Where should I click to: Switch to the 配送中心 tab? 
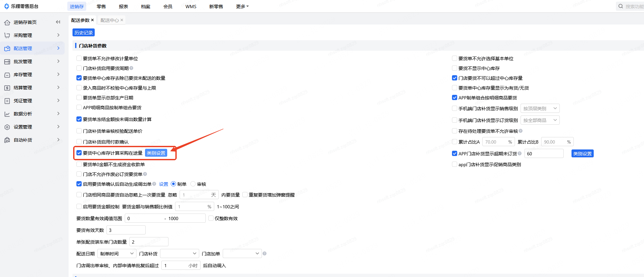click(x=109, y=20)
